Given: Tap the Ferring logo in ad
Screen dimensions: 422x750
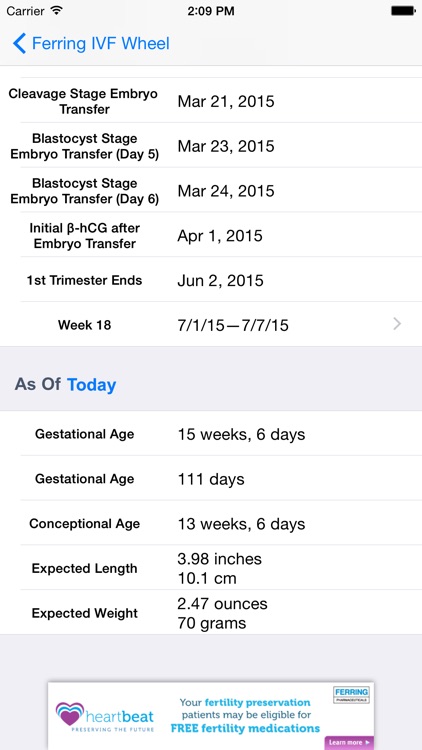Looking at the screenshot, I should pyautogui.click(x=351, y=695).
